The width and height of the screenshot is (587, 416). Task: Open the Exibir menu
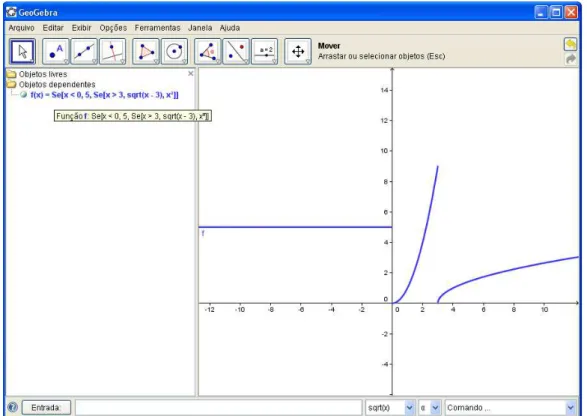(82, 28)
